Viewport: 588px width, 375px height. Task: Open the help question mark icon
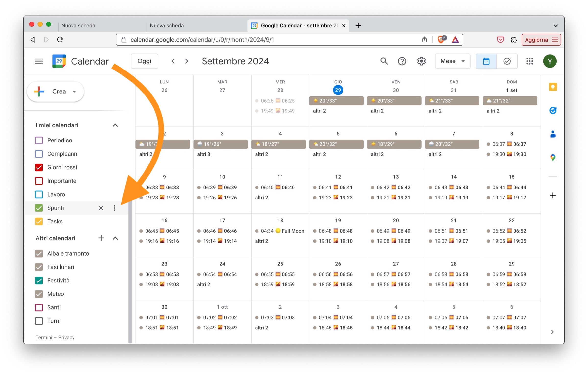pyautogui.click(x=402, y=61)
